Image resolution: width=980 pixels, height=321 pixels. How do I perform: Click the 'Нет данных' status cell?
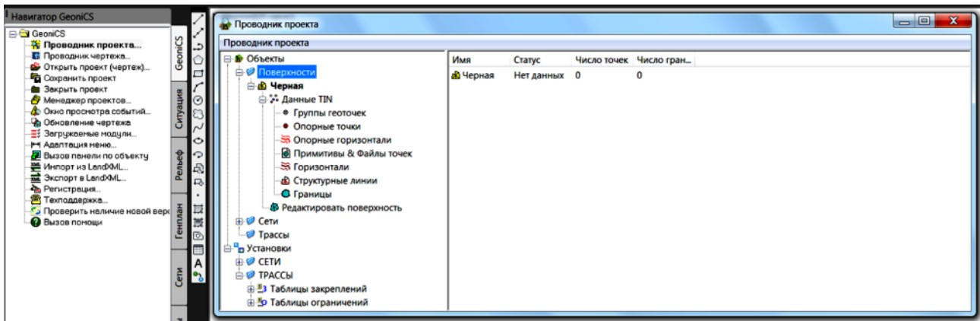point(539,75)
